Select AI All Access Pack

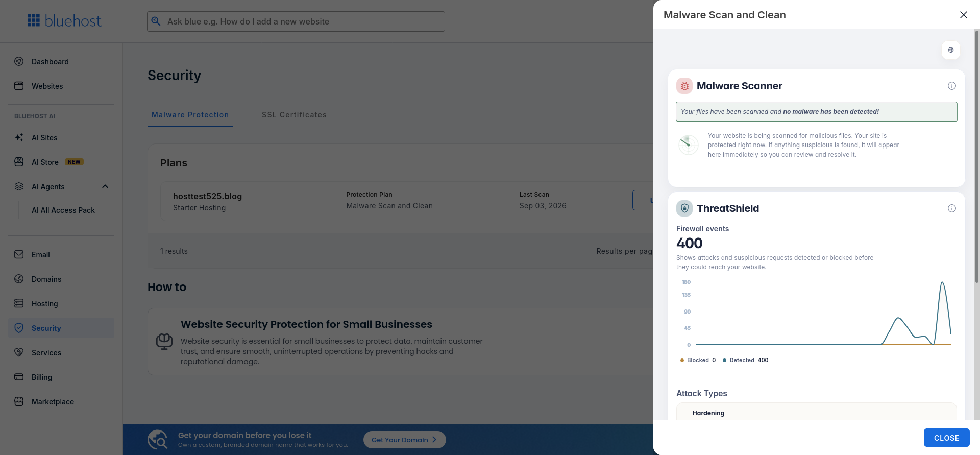point(63,210)
